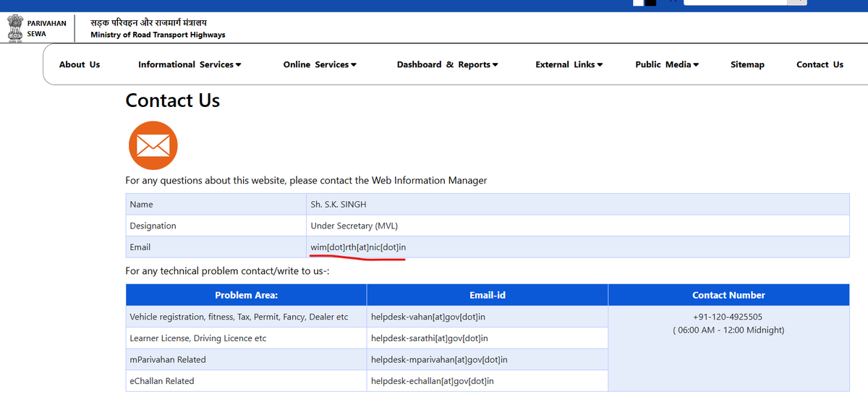This screenshot has width=868, height=407.
Task: Click the Email-id column header
Action: pos(488,295)
